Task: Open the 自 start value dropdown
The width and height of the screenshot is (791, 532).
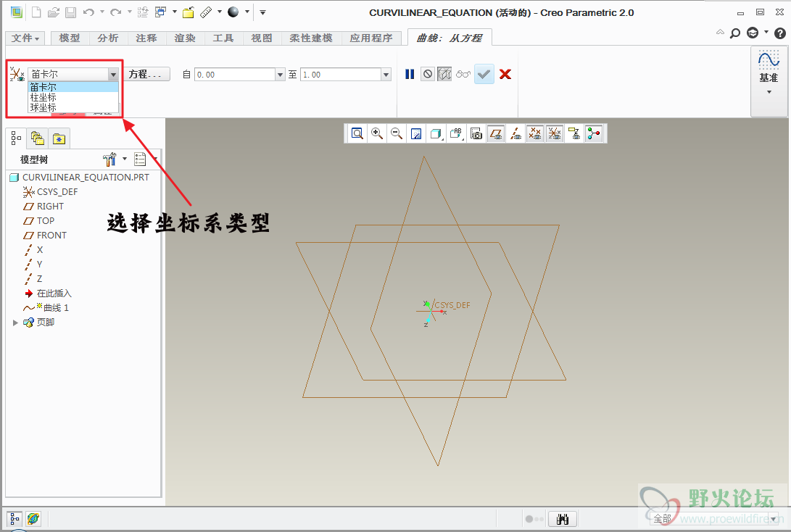Action: pyautogui.click(x=281, y=75)
